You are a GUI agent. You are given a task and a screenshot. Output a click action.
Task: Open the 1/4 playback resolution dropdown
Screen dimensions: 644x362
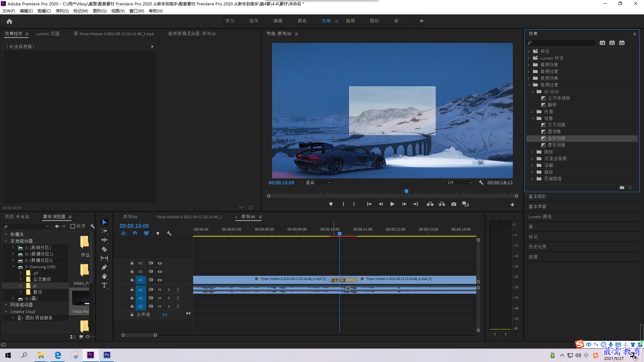click(x=460, y=183)
